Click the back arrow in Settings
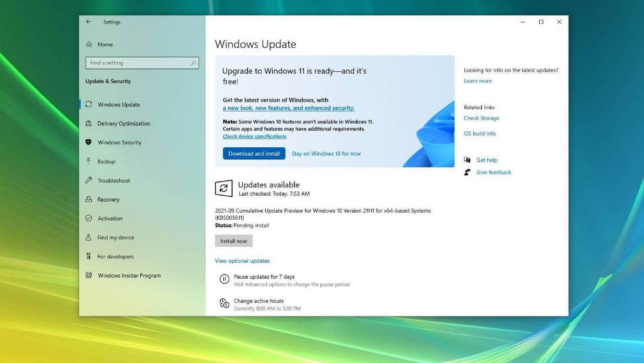644x363 pixels. [x=89, y=22]
